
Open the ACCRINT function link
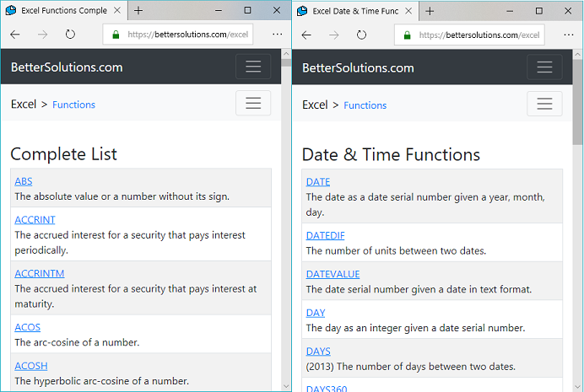(x=35, y=220)
